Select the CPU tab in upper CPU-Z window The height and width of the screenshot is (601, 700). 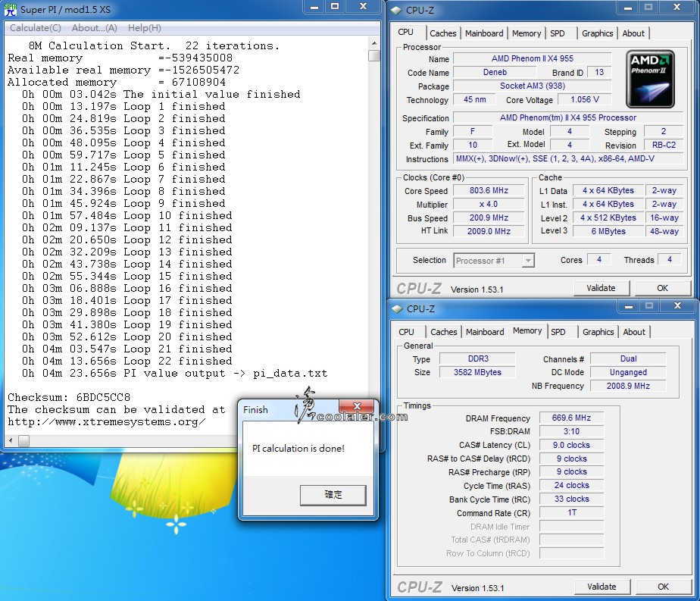click(x=406, y=32)
